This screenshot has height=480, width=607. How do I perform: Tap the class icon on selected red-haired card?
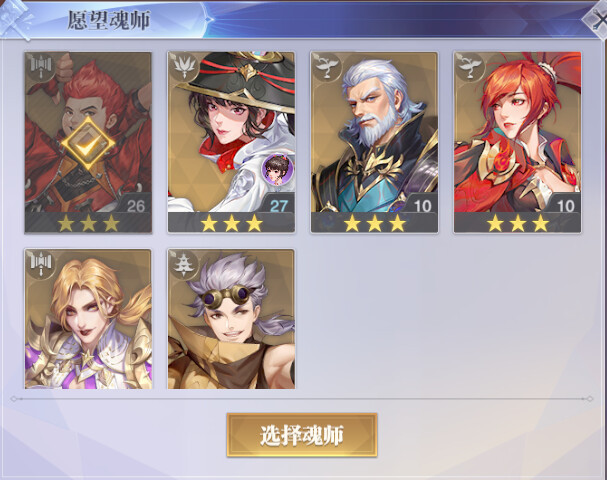point(40,67)
